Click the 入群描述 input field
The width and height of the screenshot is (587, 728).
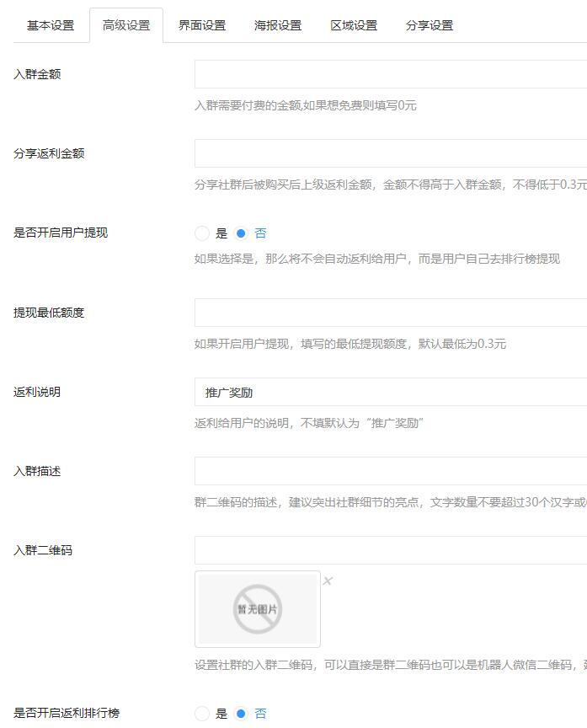[x=391, y=471]
